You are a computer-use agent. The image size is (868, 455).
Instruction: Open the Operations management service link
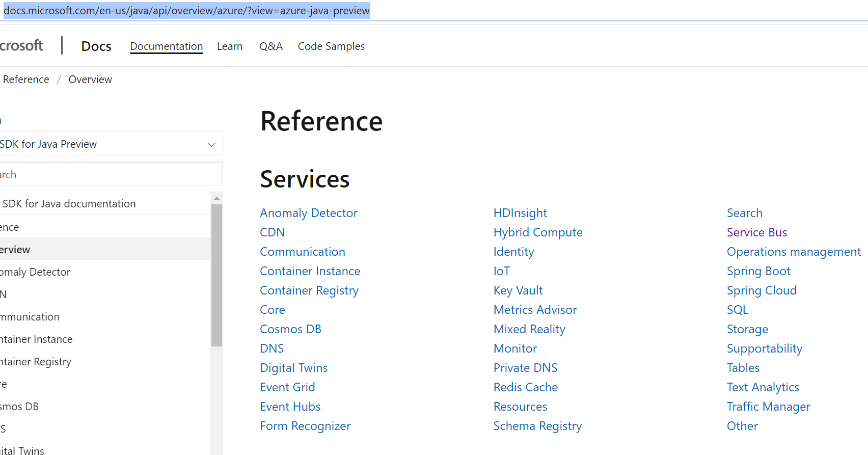click(794, 252)
